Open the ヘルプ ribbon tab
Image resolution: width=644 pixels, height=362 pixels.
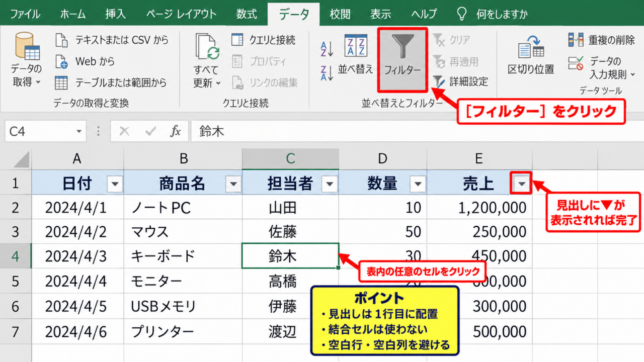coord(424,14)
